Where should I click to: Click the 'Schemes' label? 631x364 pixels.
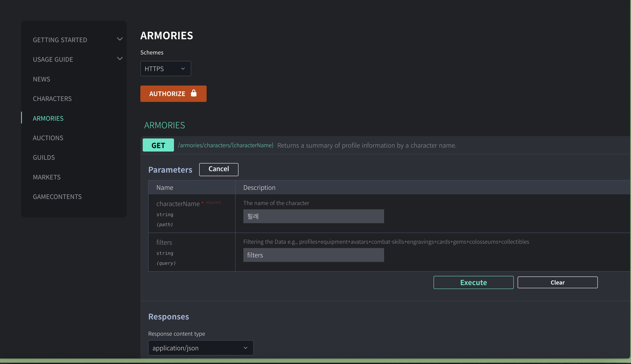152,53
